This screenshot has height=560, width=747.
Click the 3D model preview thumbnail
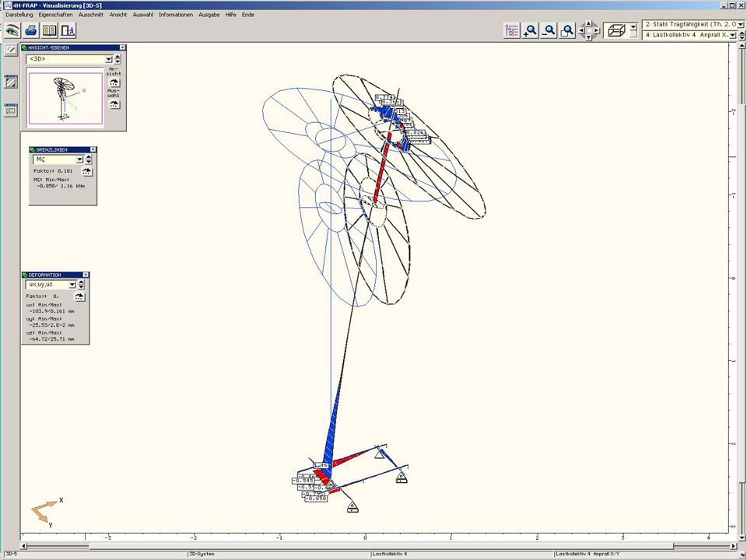65,97
